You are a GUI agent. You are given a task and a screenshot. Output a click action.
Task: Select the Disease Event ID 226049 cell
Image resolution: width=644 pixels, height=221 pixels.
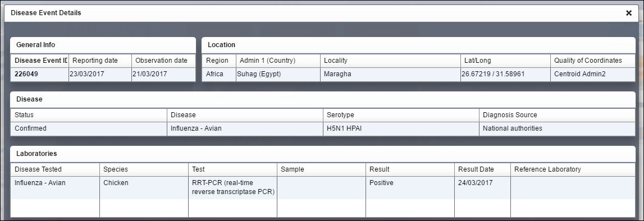pyautogui.click(x=39, y=74)
